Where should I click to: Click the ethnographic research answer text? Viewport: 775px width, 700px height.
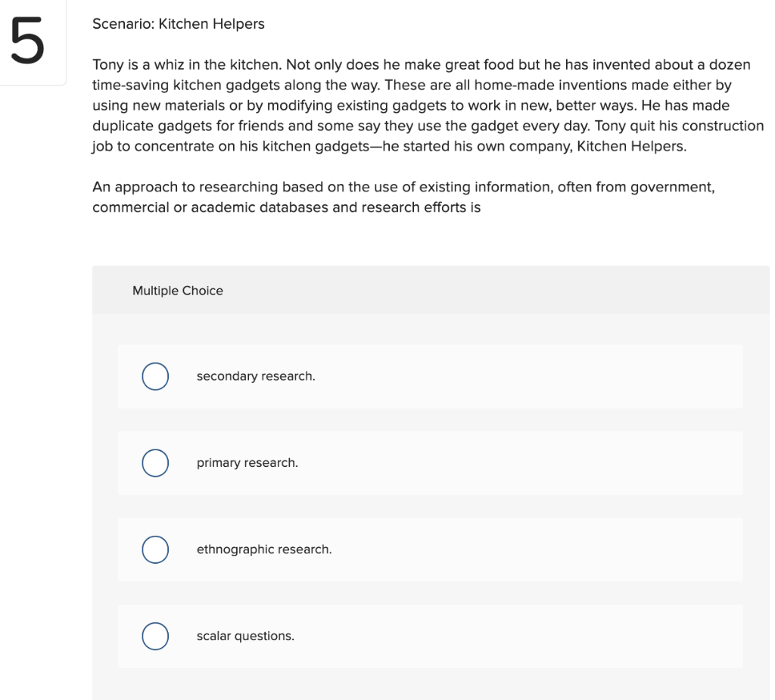(263, 549)
